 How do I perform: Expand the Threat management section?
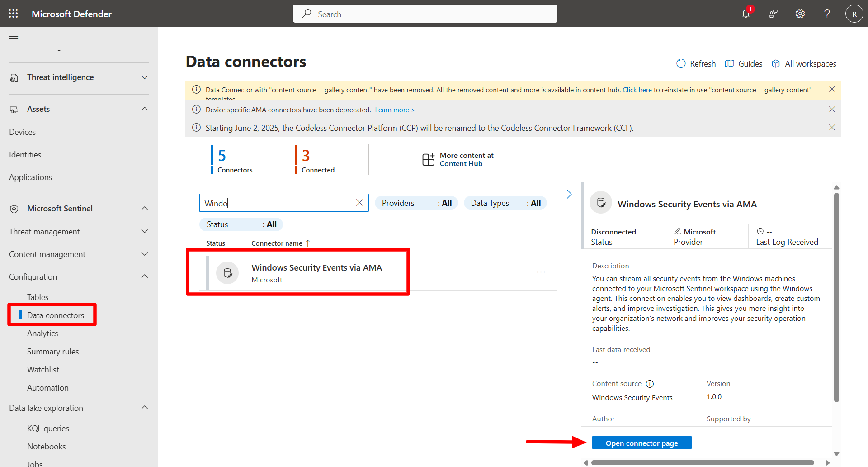click(145, 231)
